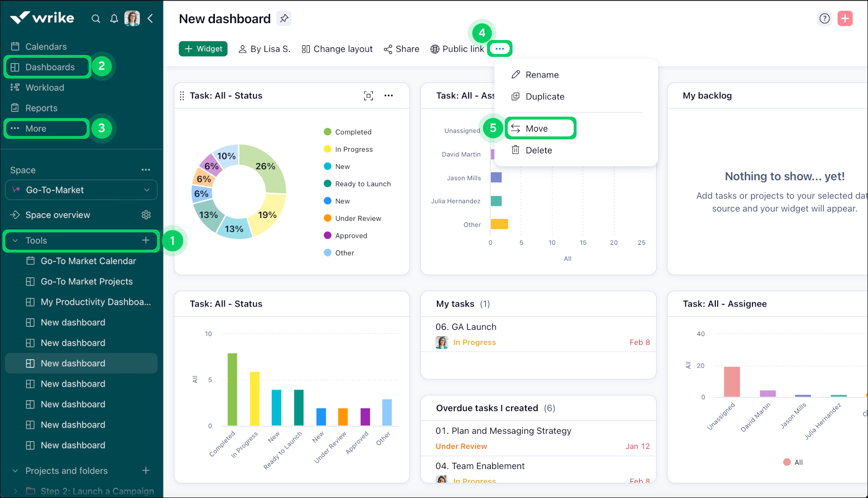868x498 pixels.
Task: Collapse the sidebar with the chevron
Action: coord(150,18)
